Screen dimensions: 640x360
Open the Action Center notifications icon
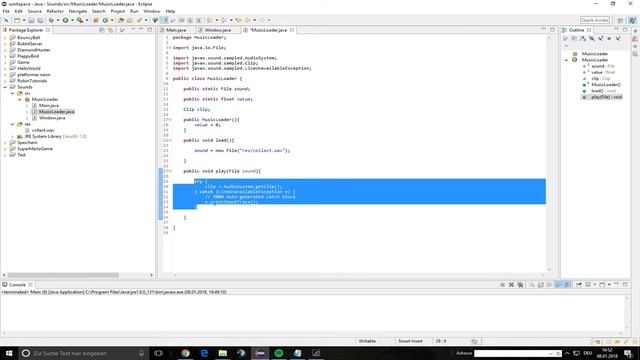click(629, 353)
